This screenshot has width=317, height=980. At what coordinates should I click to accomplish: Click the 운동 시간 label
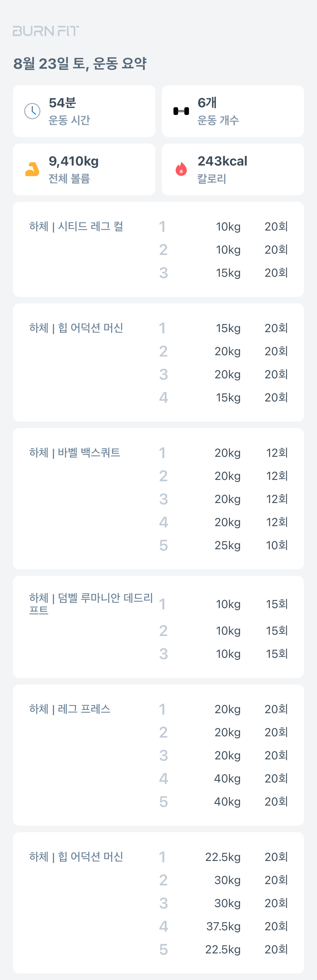[69, 120]
